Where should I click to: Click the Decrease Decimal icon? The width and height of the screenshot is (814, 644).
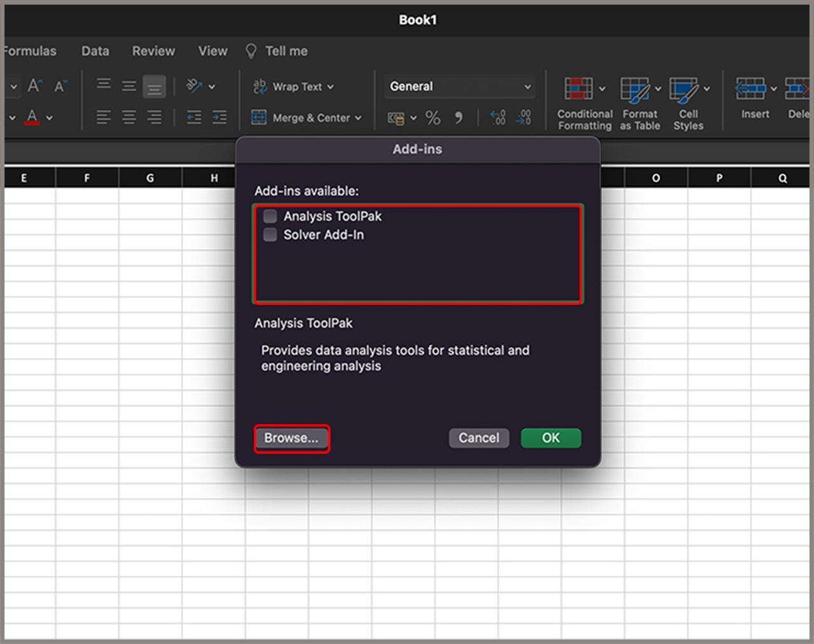(x=523, y=118)
